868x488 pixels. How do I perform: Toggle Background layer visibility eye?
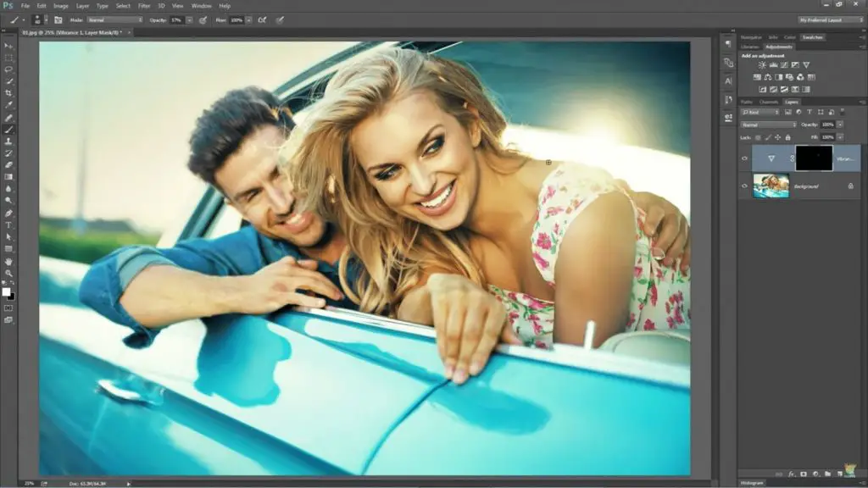745,186
